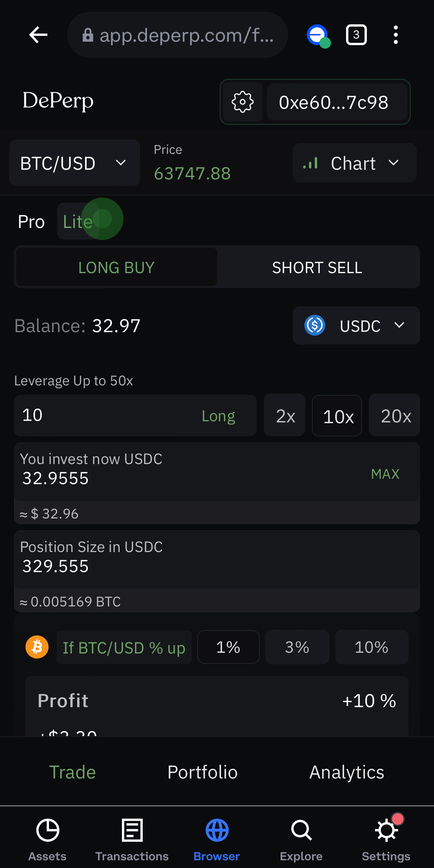Open the browser three-dot menu
Screen dimensions: 434x868
[x=395, y=35]
